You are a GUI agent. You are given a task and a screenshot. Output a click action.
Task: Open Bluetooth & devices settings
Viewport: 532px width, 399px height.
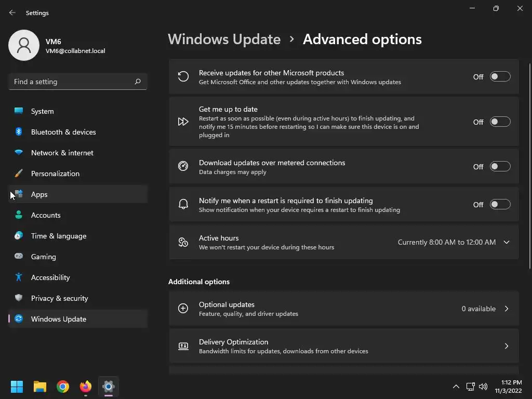click(x=78, y=131)
